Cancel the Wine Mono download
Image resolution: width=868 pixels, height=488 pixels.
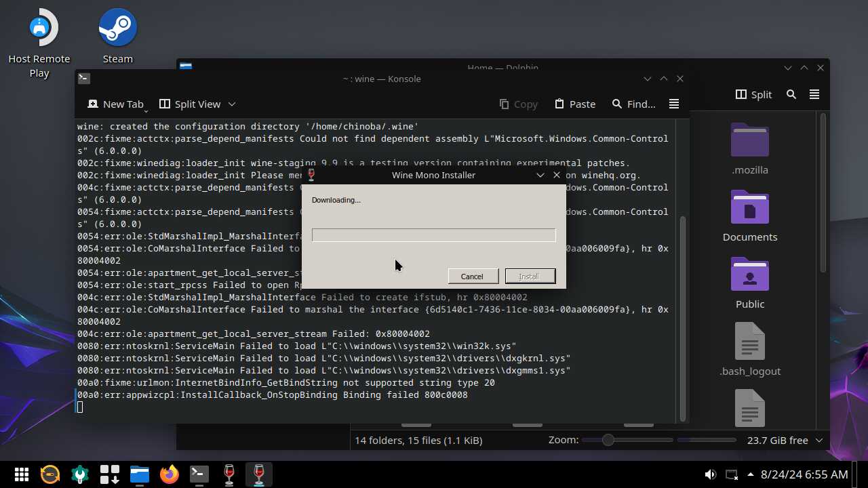coord(472,276)
